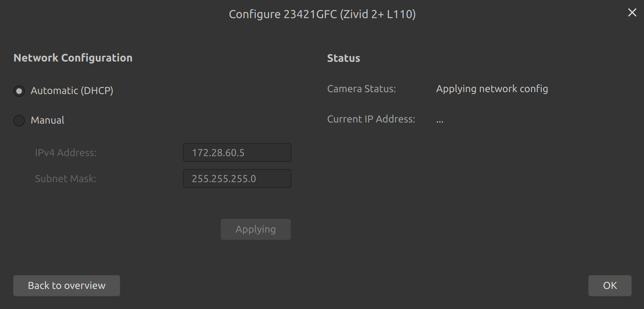Click the Manual option label text

coord(47,120)
